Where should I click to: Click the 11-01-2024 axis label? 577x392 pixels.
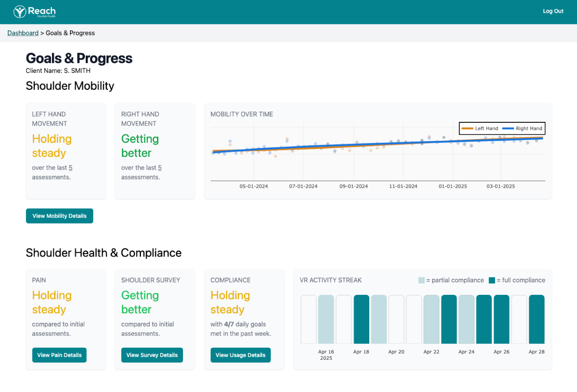[403, 186]
